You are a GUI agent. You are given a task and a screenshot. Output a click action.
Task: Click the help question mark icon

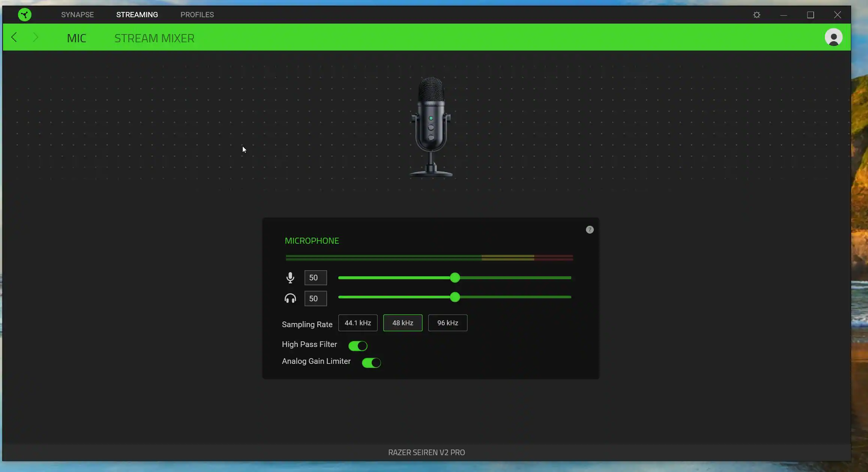tap(590, 230)
